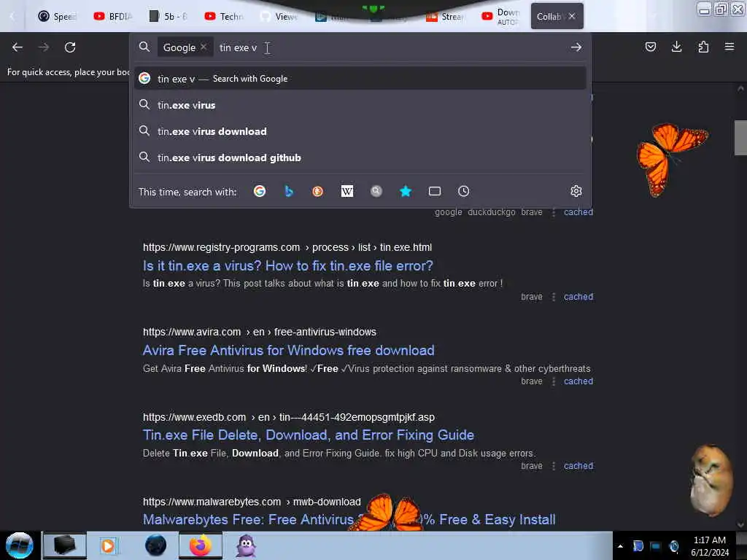Screen dimensions: 747x560
Task: Choose suggestion 'tin.exe virus download github'
Action: coord(360,157)
